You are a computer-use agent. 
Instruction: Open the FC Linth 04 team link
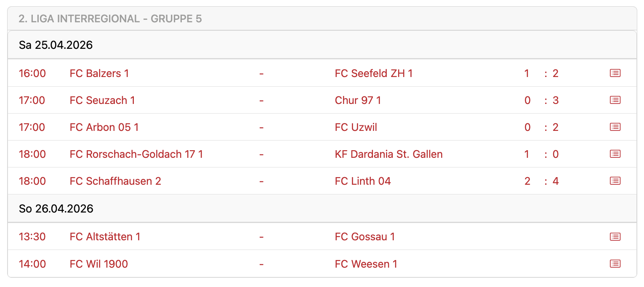point(362,181)
